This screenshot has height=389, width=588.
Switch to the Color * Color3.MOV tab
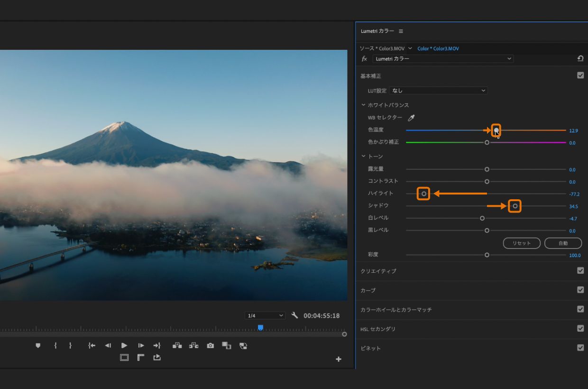click(x=438, y=48)
